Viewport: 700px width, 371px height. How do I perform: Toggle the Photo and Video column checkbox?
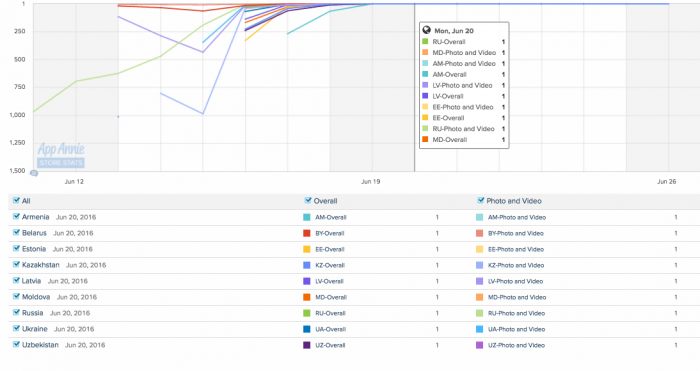pyautogui.click(x=480, y=200)
